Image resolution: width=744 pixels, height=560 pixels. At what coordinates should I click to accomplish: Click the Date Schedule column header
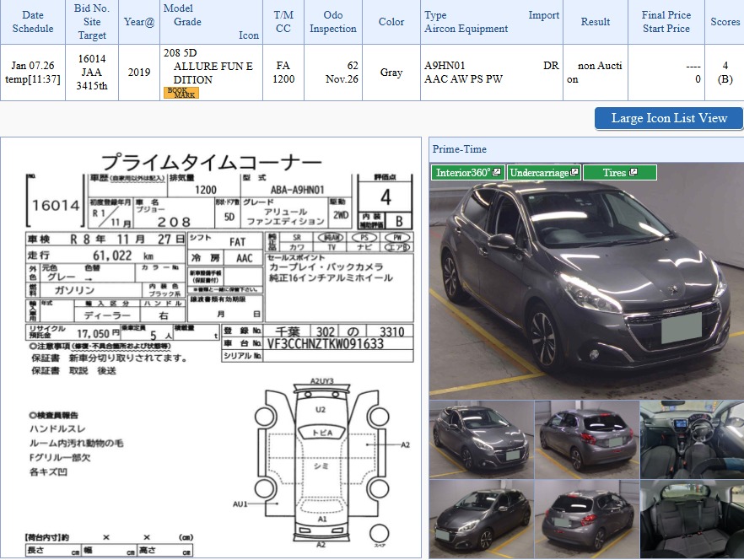(x=32, y=22)
